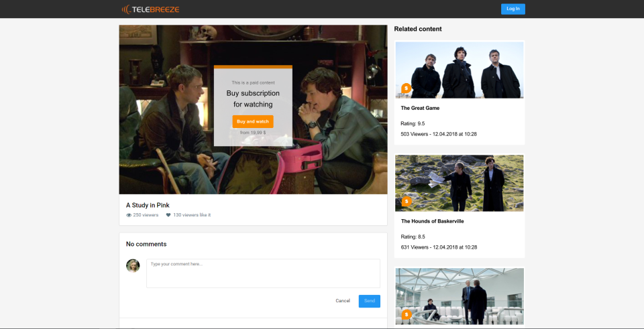This screenshot has height=329, width=644.
Task: Open The Great Game thumbnail
Action: (459, 70)
